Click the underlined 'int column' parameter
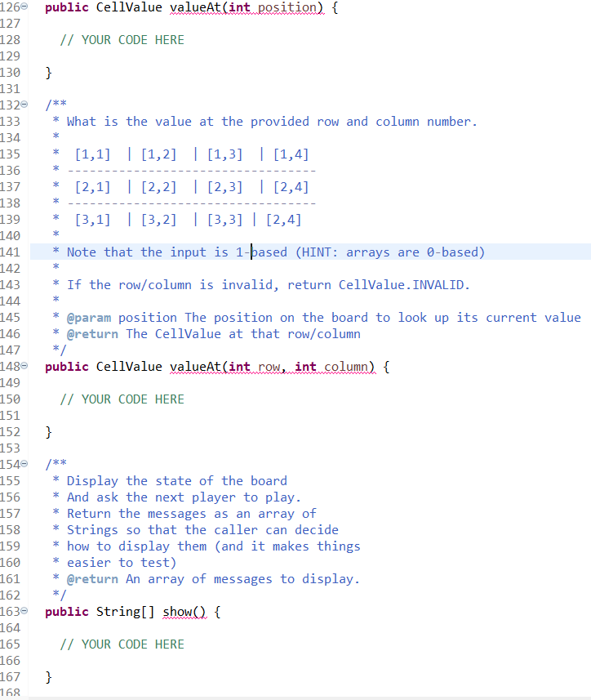This screenshot has width=591, height=700. (331, 367)
